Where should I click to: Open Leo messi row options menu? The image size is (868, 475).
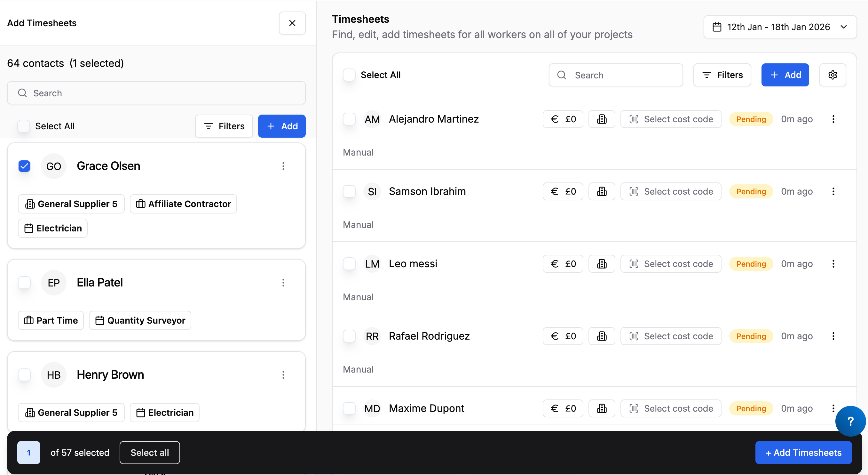click(x=833, y=264)
